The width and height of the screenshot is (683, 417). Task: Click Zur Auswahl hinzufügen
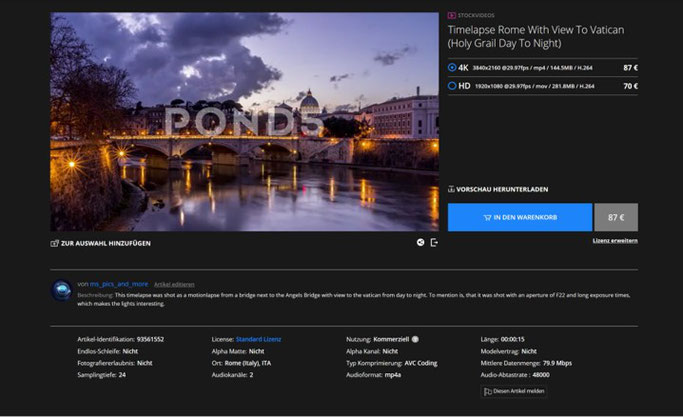pos(105,243)
